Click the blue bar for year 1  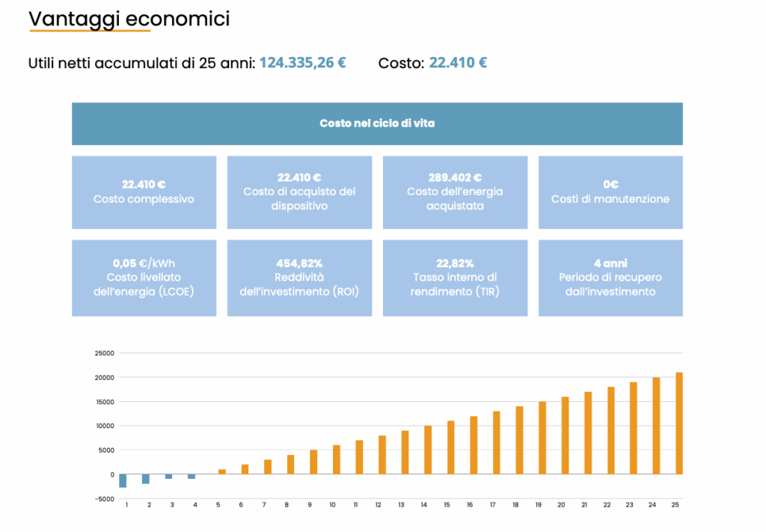click(x=123, y=480)
